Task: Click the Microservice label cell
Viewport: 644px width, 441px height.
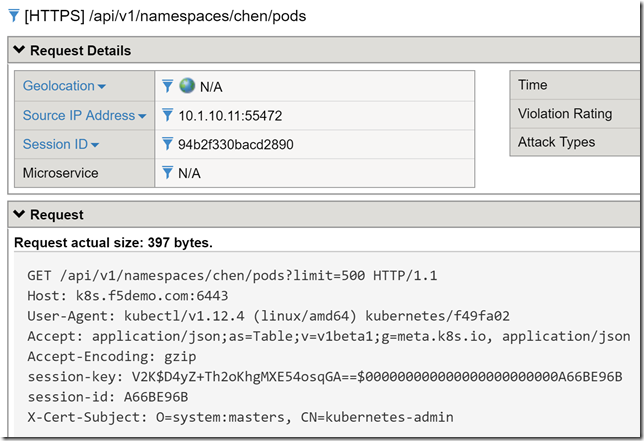Action: point(62,173)
